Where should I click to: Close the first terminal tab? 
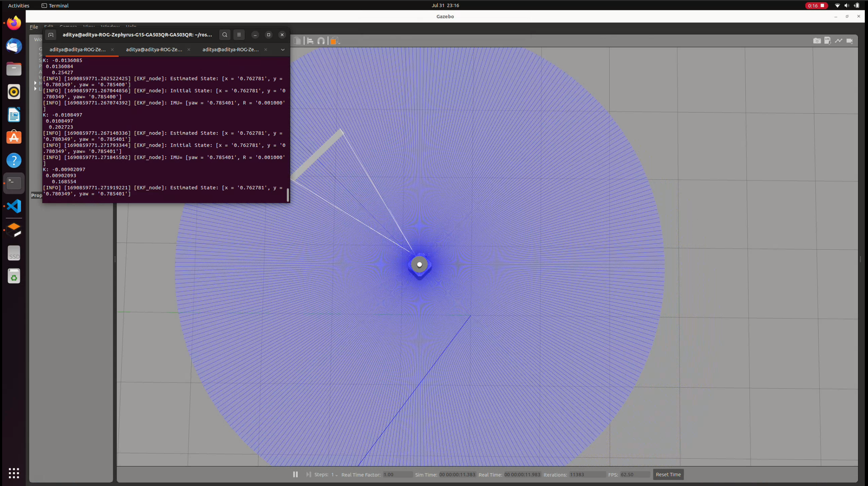click(112, 50)
